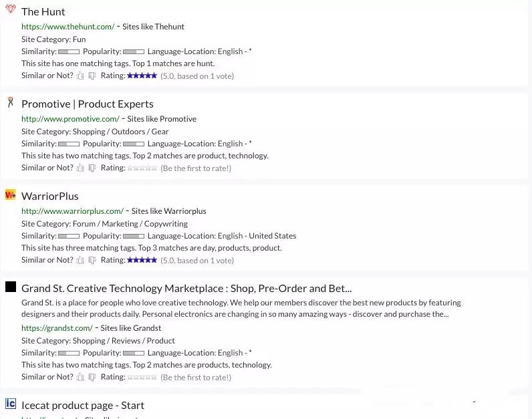Click 'Site Category: Forum / Marketing / Copywriting'
The width and height of the screenshot is (532, 419).
coord(104,224)
